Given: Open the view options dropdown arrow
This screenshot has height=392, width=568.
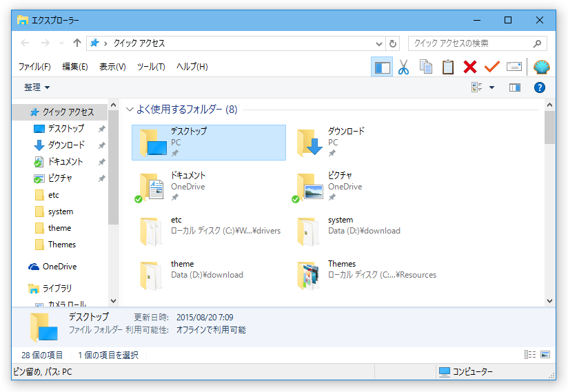Looking at the screenshot, I should [491, 87].
